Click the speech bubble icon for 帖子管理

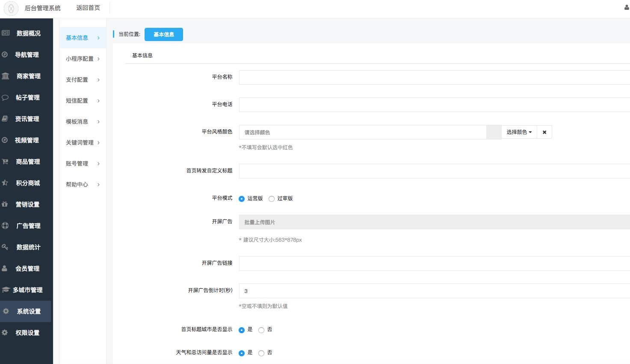click(x=5, y=98)
